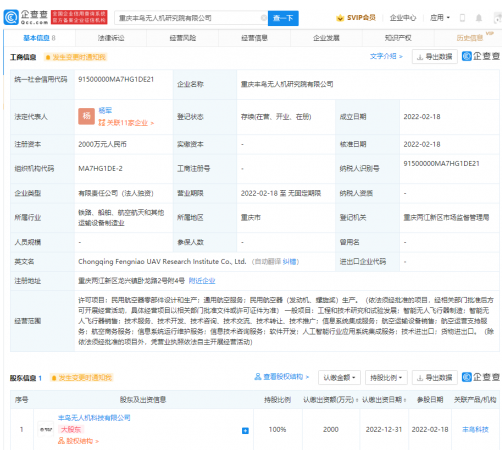The image size is (504, 466).
Task: Switch to the 企业发展 tab
Action: (x=326, y=38)
